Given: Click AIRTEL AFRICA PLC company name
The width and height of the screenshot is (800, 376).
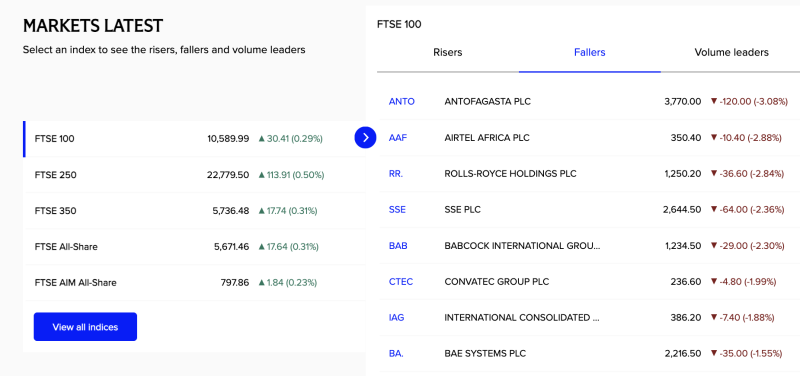Looking at the screenshot, I should [x=487, y=138].
